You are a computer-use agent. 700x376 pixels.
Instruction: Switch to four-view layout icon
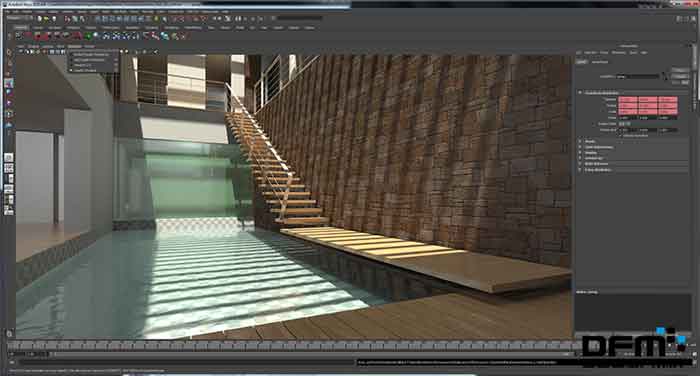pos(8,168)
